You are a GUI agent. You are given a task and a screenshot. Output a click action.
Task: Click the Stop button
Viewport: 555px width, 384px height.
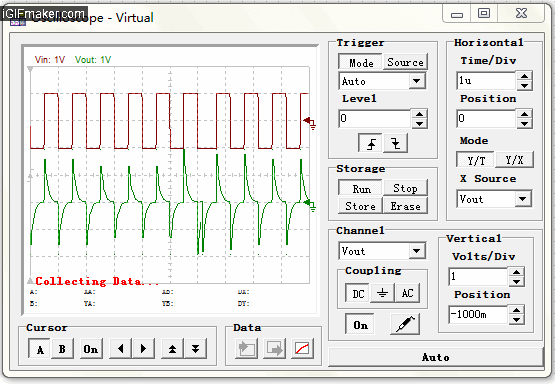(405, 188)
